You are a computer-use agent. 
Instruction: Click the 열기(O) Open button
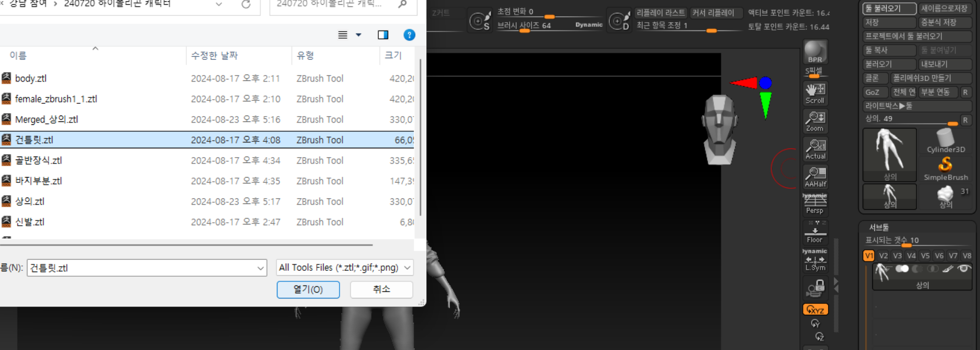308,290
